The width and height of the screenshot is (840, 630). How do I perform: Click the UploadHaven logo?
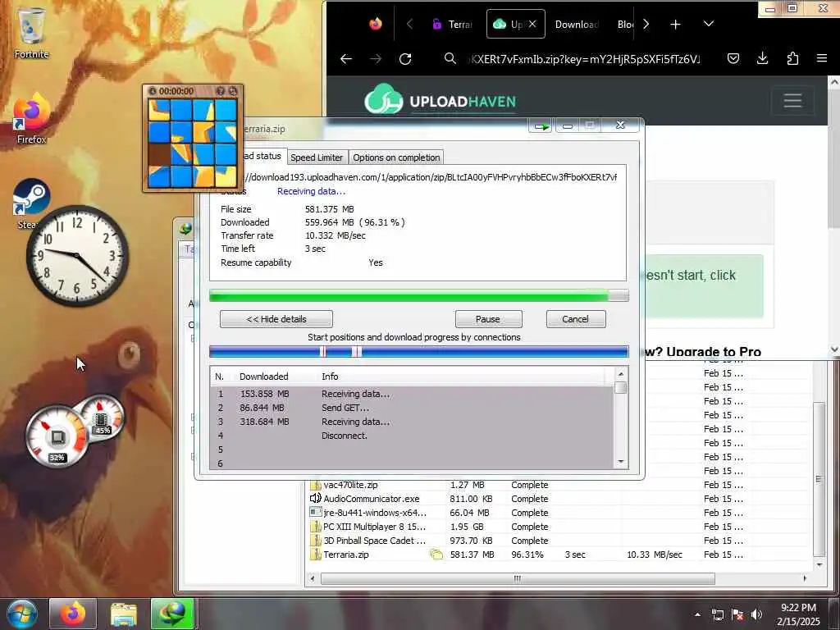pyautogui.click(x=440, y=100)
